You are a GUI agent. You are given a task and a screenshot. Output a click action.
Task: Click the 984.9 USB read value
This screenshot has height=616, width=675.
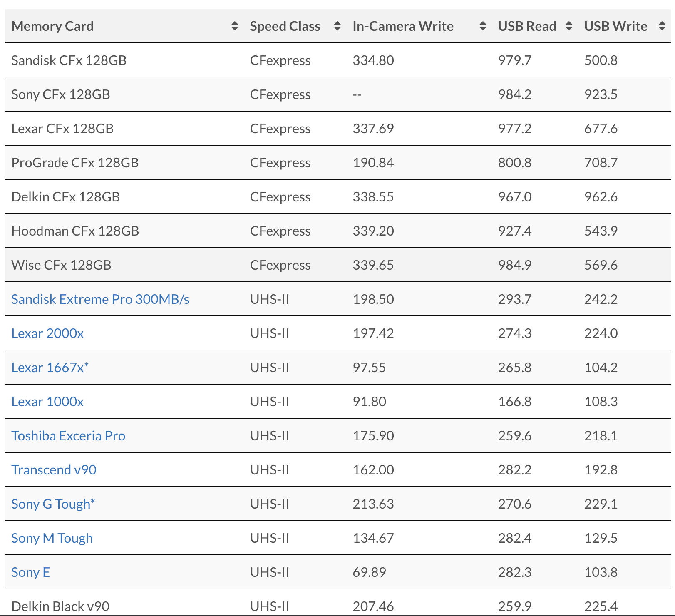point(515,265)
